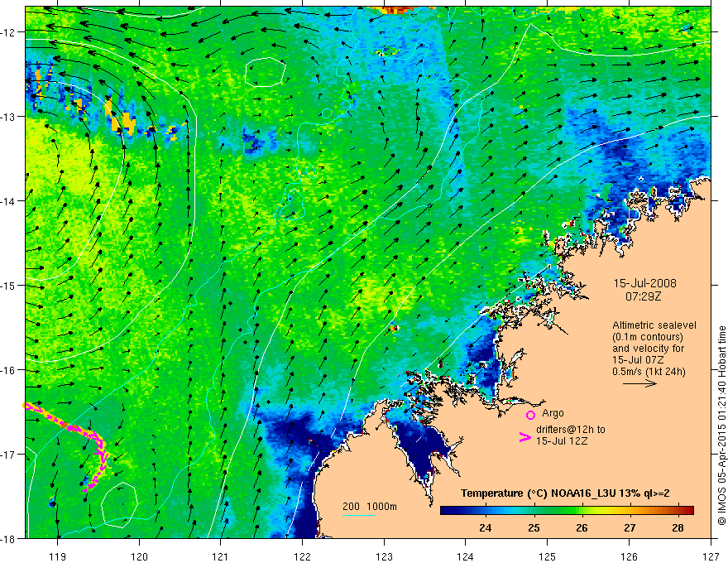
Task: Click latitude axis label -12
Action: click(x=8, y=32)
